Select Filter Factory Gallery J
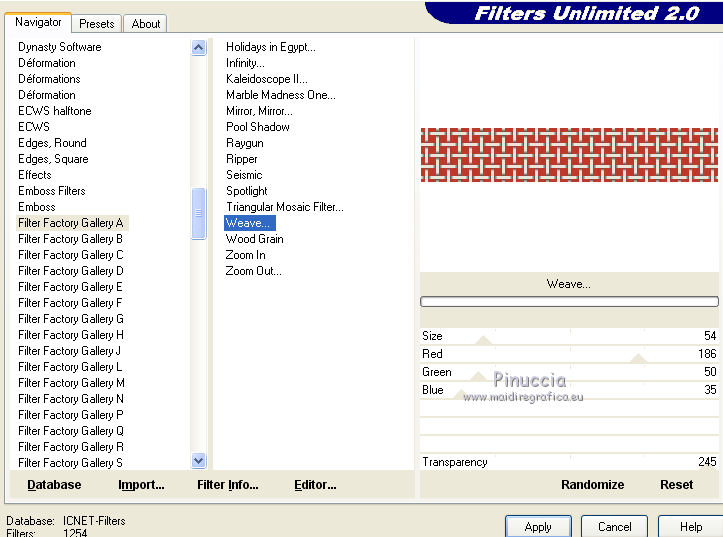Viewport: 723px width, 537px height. click(x=69, y=351)
